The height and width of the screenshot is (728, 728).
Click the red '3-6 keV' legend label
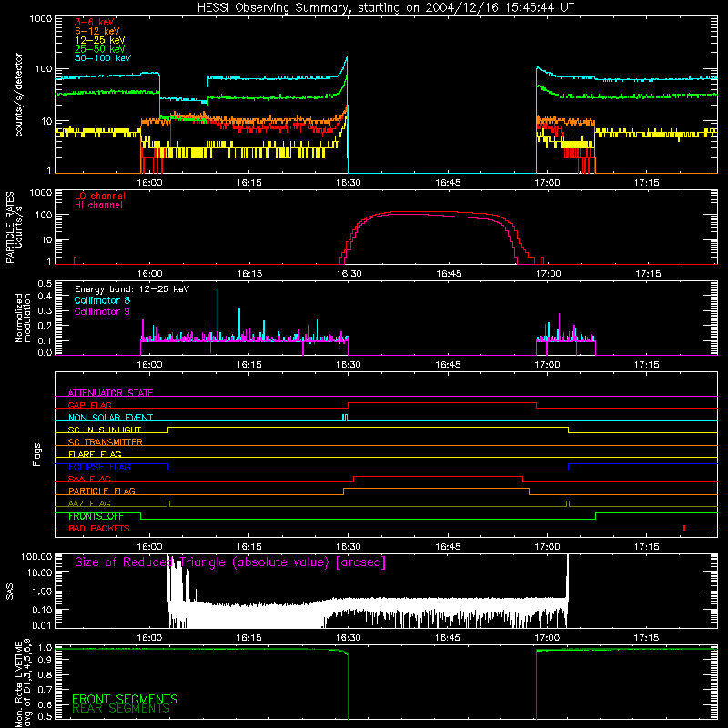click(x=95, y=22)
